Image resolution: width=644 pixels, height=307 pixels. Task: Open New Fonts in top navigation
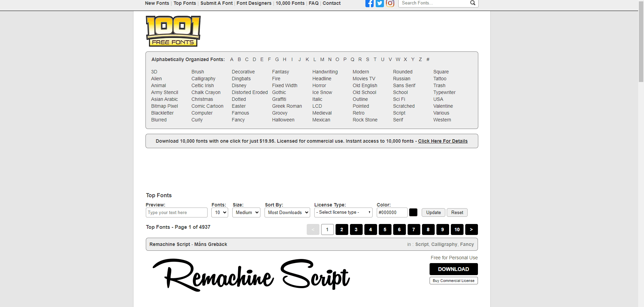[157, 3]
